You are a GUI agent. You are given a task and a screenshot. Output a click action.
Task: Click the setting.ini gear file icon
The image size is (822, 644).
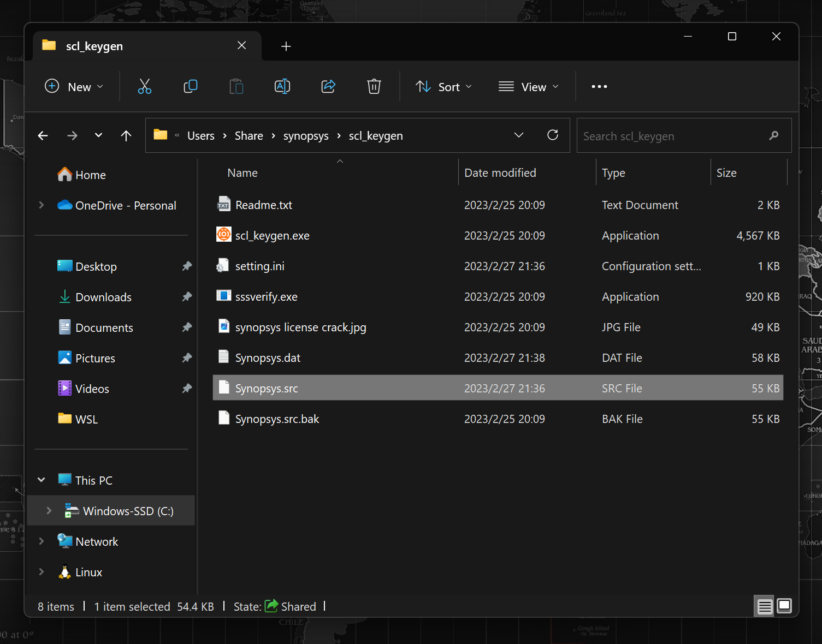point(223,265)
